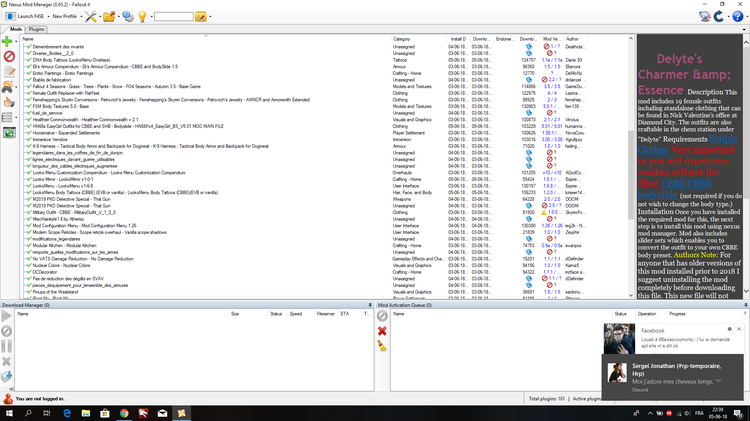This screenshot has height=421, width=750.
Task: Open the New Profile dropdown arrow
Action: (81, 17)
